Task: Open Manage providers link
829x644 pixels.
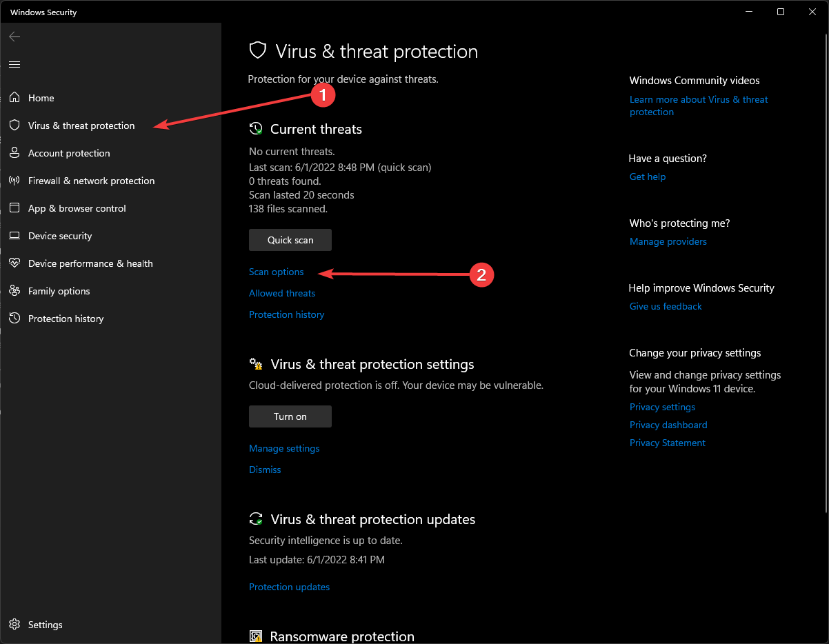Action: click(668, 241)
